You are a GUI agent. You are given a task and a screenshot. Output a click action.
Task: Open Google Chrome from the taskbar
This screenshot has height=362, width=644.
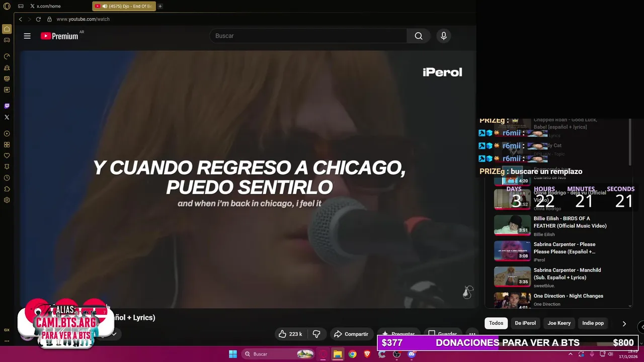tap(352, 354)
